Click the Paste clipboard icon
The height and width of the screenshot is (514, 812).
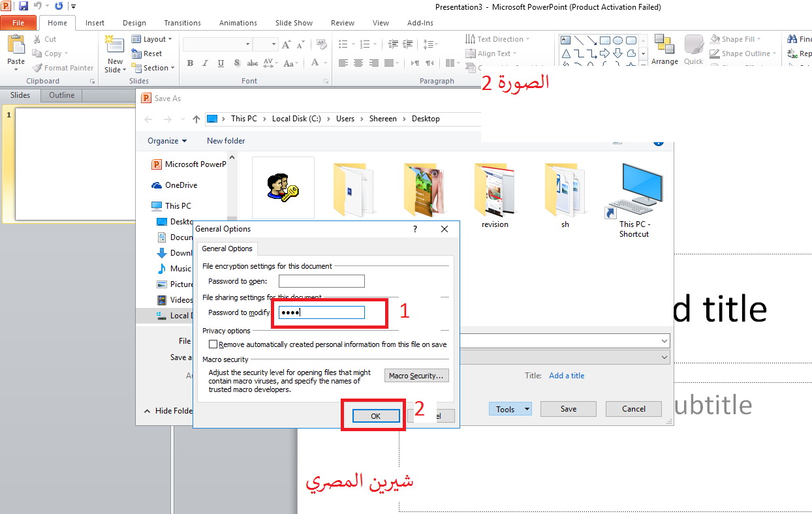(16, 46)
